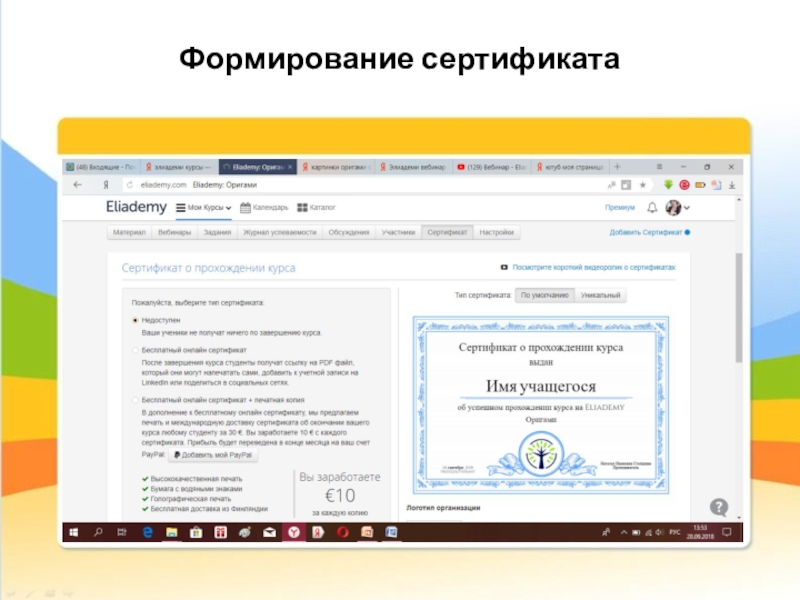The height and width of the screenshot is (600, 800).
Task: Open the Календарь calendar page
Action: tap(264, 207)
